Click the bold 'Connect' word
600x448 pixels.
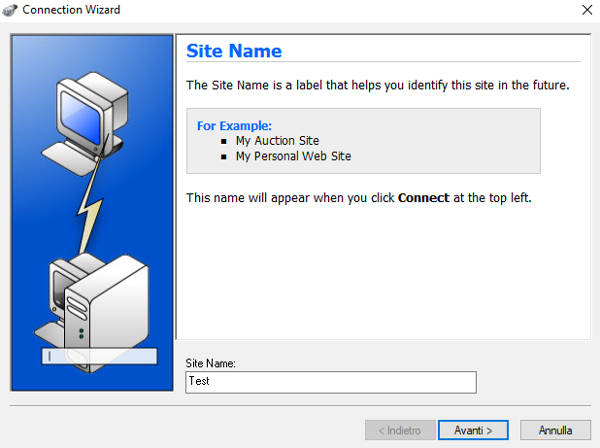point(424,198)
